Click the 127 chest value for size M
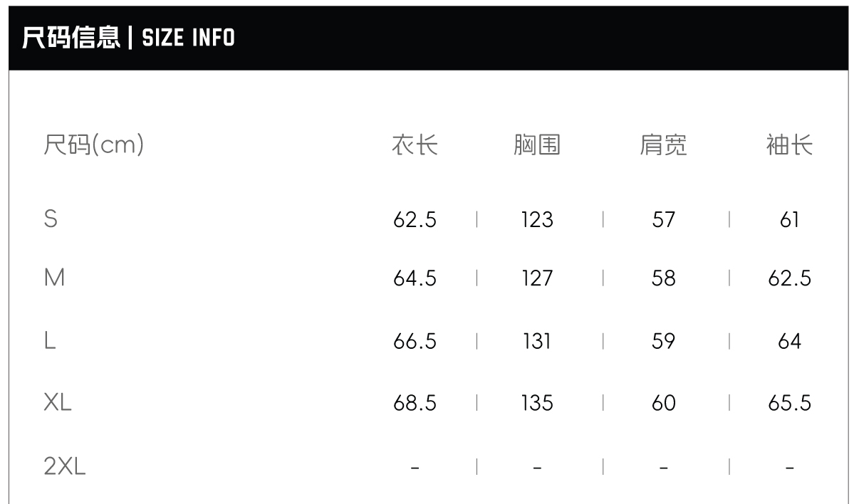 click(537, 278)
